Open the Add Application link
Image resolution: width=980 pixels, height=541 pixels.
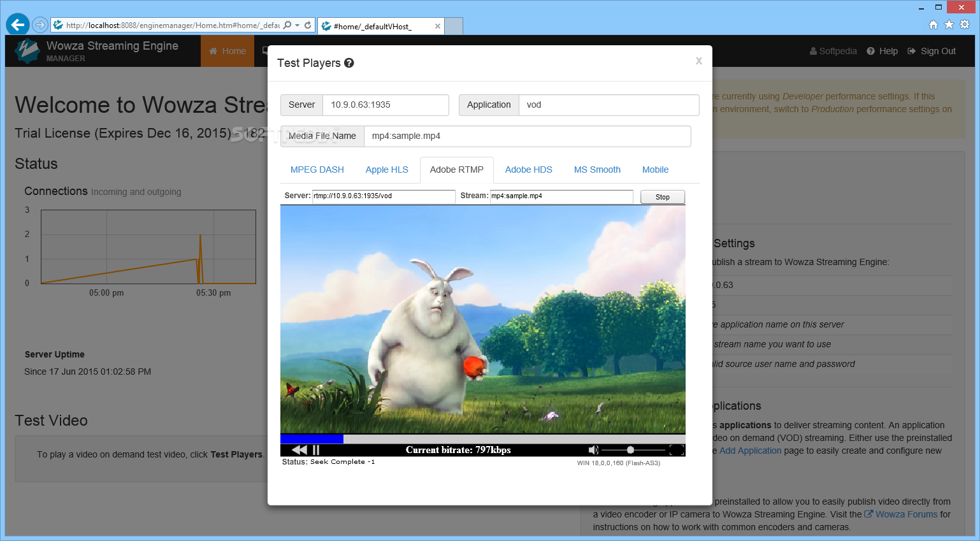point(751,451)
